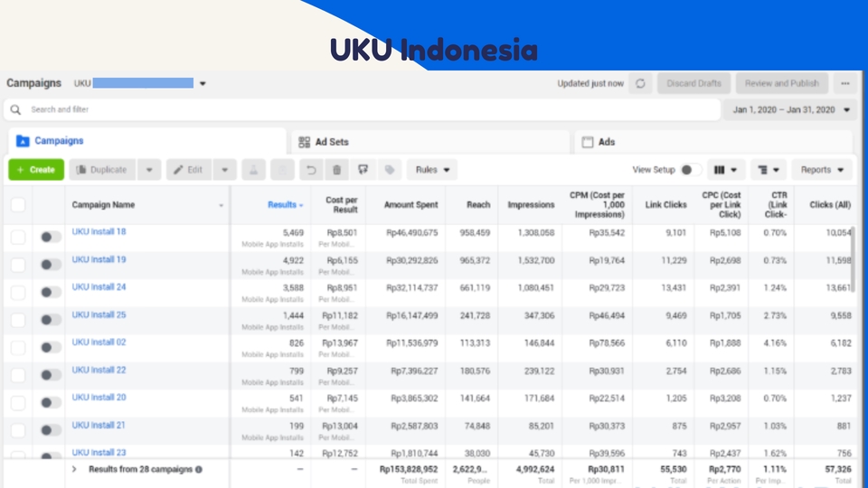This screenshot has width=868, height=488.
Task: Open the Edit dropdown arrow
Action: click(x=225, y=170)
